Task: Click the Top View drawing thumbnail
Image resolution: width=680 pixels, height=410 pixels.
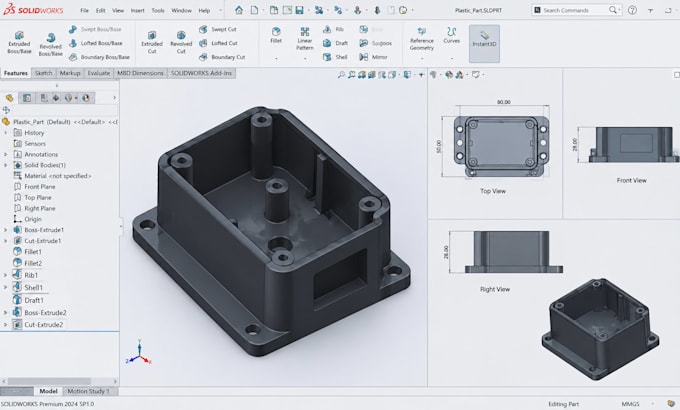Action: 501,146
